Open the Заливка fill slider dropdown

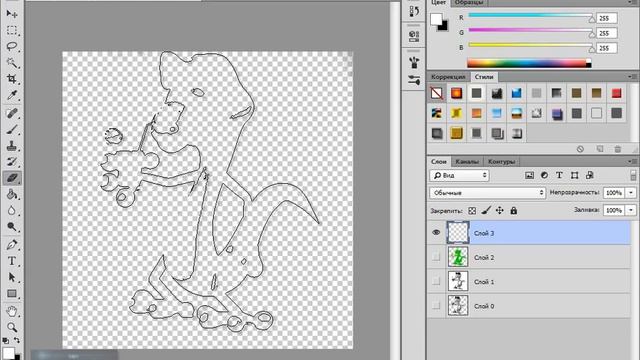(631, 210)
